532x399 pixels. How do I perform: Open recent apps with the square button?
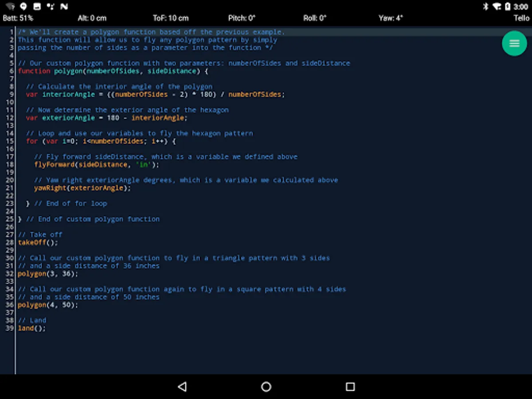pos(350,387)
